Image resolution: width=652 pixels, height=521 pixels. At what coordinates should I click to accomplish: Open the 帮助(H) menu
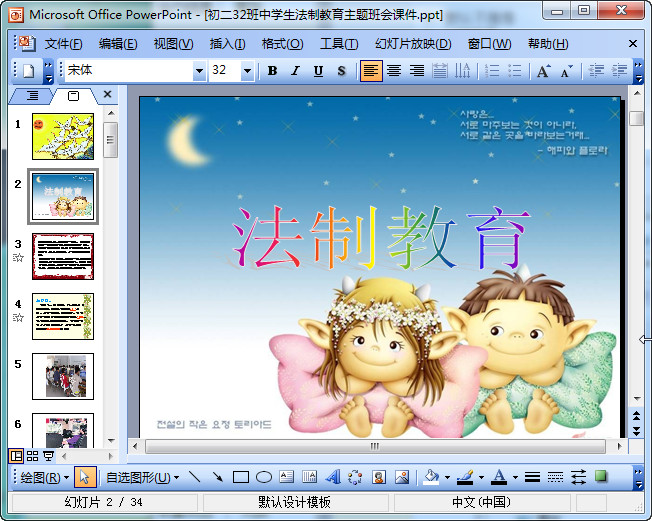[548, 44]
